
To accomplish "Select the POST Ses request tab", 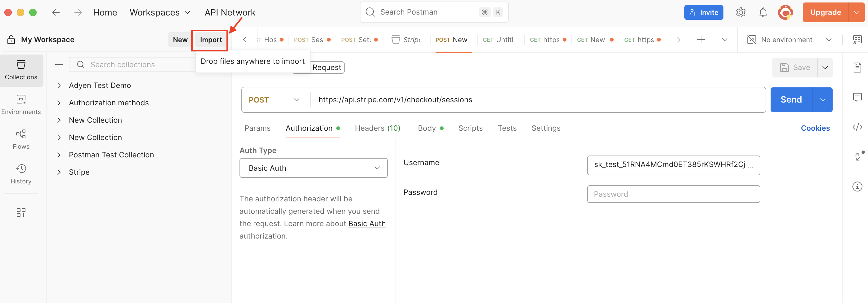I will tap(312, 40).
